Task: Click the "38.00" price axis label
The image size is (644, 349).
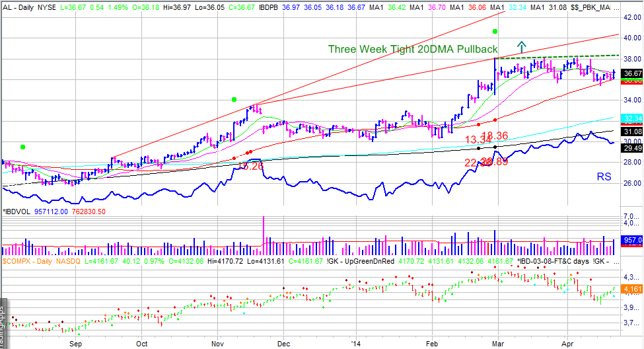Action: 632,59
